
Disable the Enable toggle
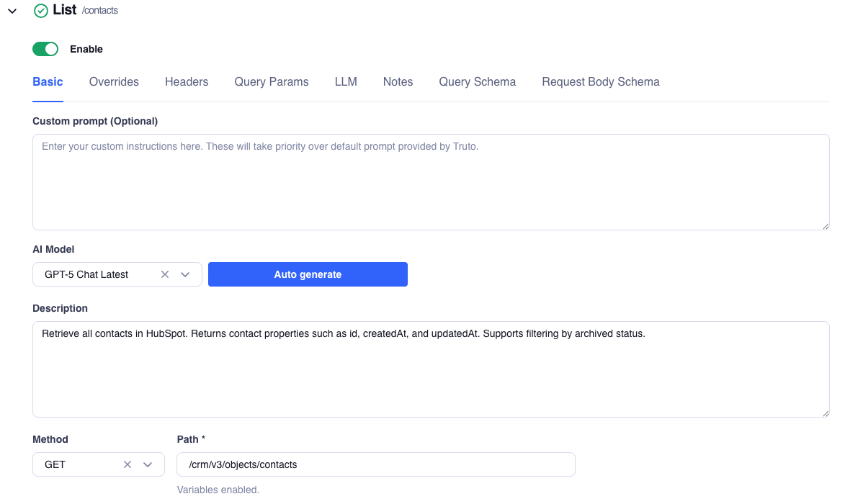(x=45, y=49)
